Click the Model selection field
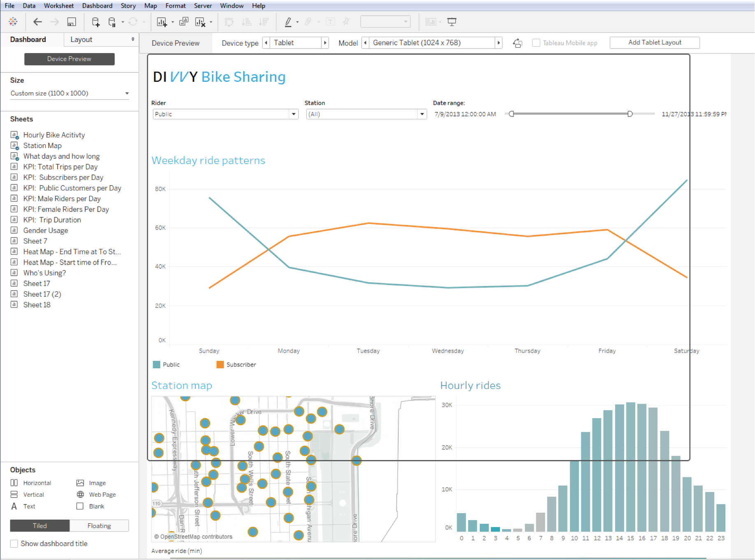Image resolution: width=755 pixels, height=560 pixels. 432,43
